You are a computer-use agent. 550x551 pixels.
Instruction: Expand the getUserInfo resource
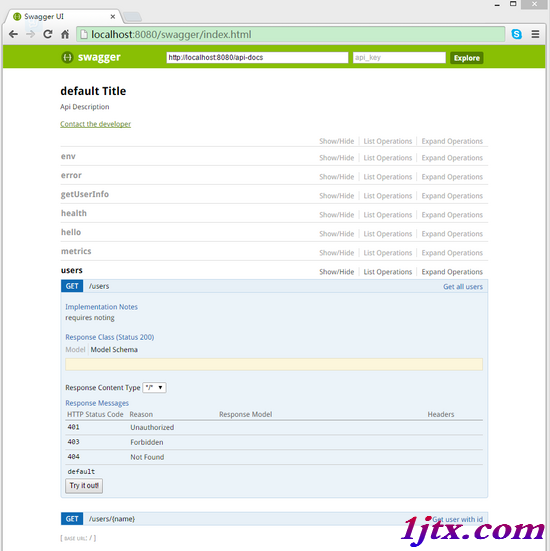click(85, 194)
